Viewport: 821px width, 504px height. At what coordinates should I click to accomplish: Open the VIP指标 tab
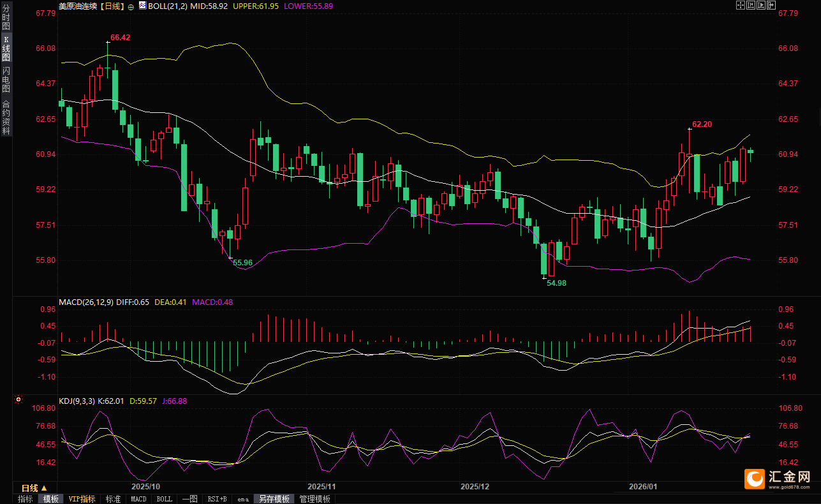(82, 499)
